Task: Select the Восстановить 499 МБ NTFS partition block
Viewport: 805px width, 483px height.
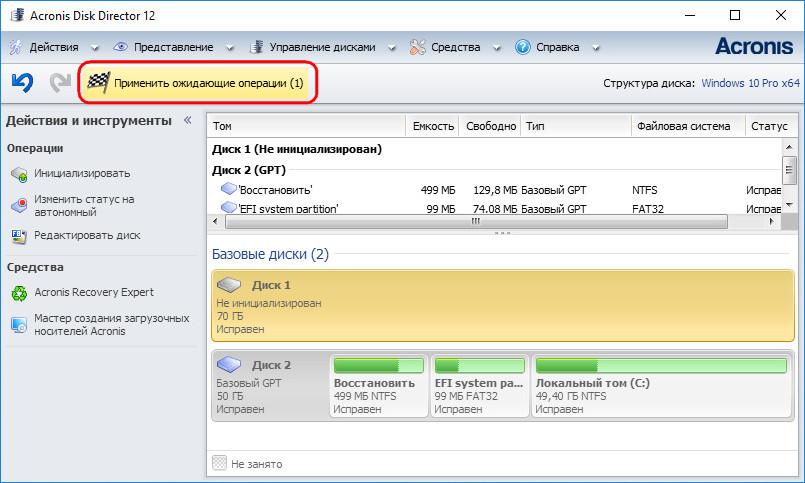Action: (x=378, y=385)
